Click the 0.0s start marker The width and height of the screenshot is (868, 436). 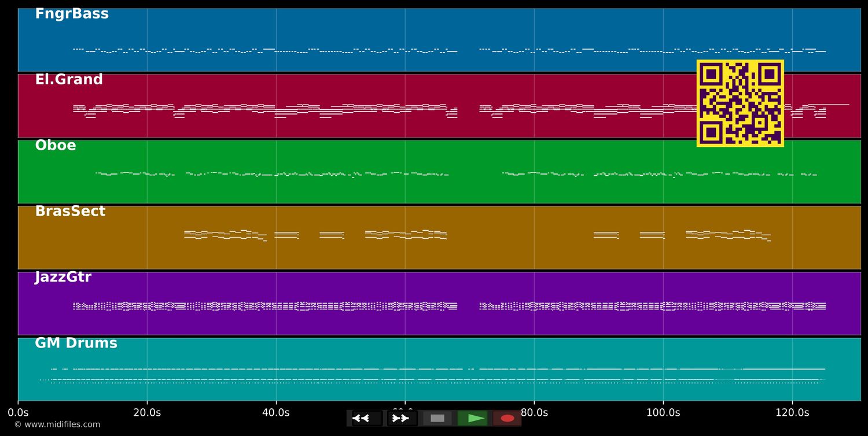coord(18,413)
